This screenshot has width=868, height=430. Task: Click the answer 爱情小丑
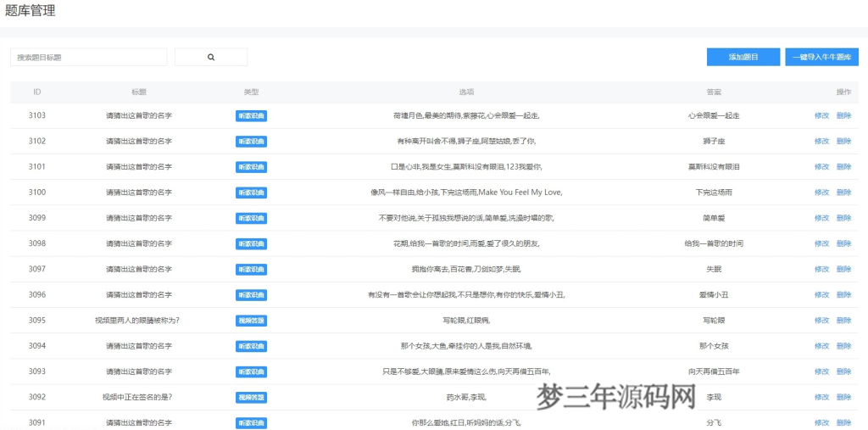pos(714,295)
